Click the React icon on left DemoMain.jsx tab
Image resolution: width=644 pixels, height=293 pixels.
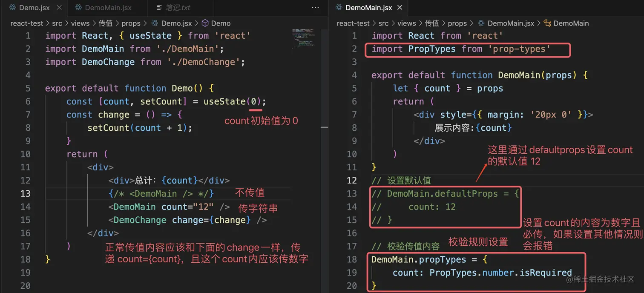coord(78,7)
